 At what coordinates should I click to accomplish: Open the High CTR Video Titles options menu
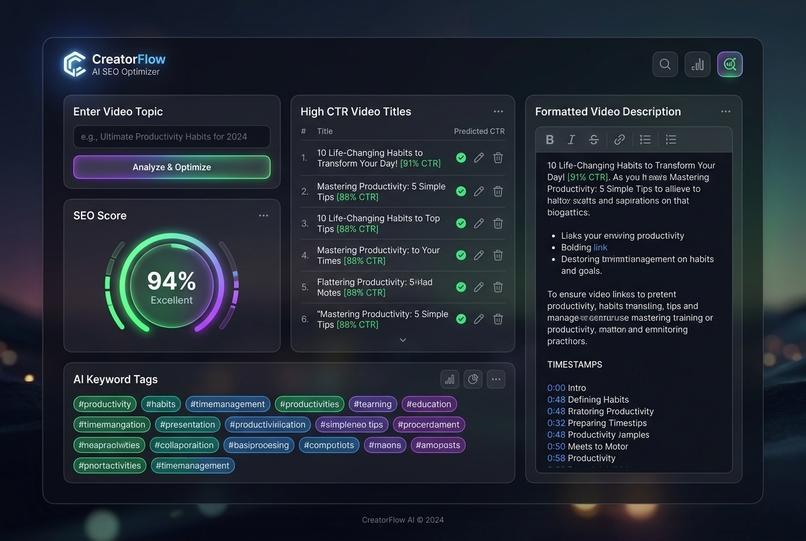tap(498, 112)
